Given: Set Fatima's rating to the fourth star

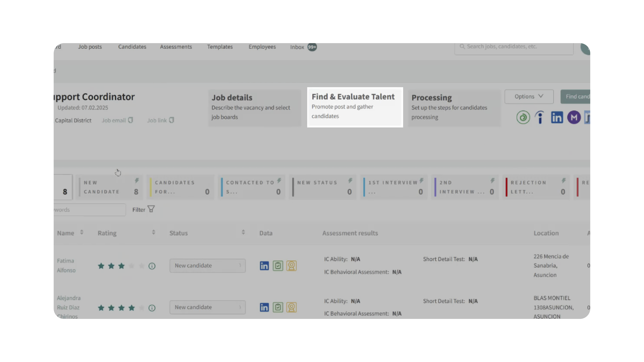Looking at the screenshot, I should point(132,266).
